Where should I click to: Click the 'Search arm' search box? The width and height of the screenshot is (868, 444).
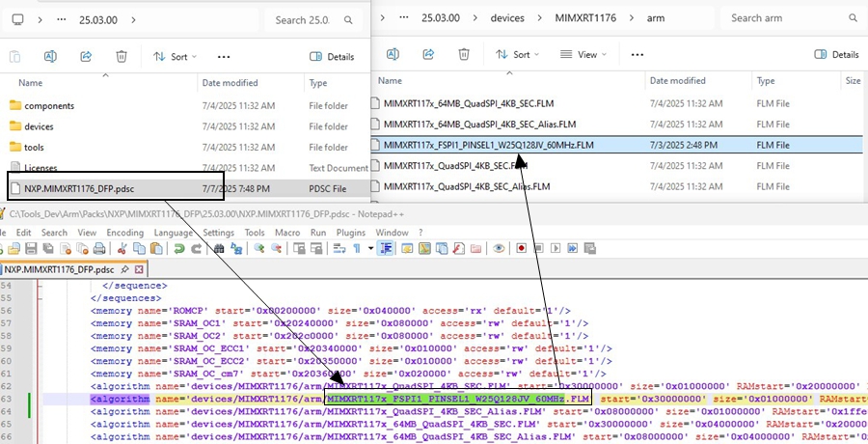[793, 18]
